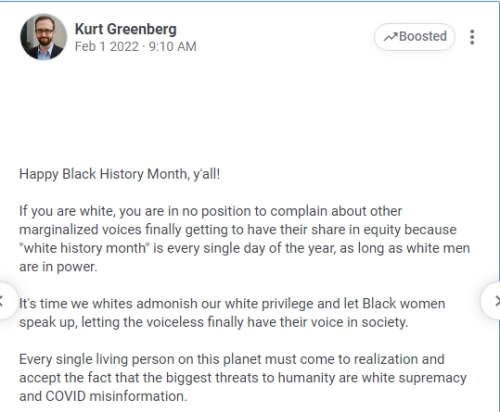
Task: Click the quoted "white history month" phrase
Action: coord(84,248)
